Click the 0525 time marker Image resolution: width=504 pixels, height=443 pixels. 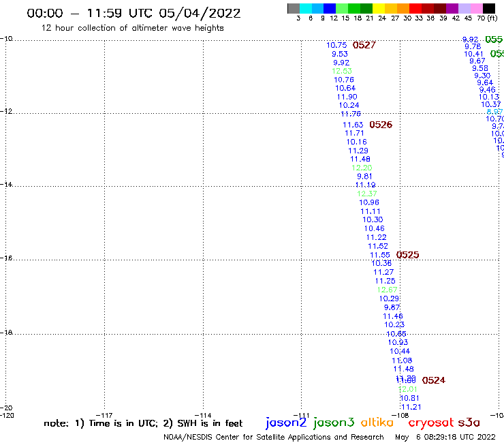coord(407,255)
